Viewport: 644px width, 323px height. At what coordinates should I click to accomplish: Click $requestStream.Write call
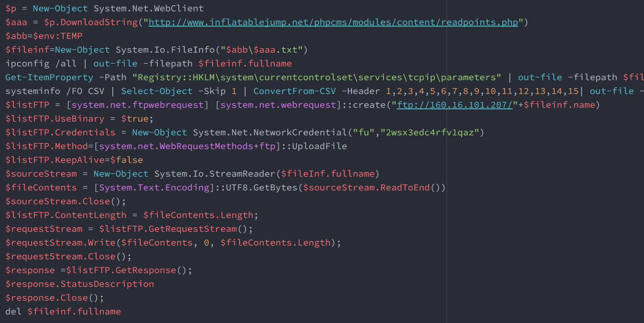coord(60,243)
